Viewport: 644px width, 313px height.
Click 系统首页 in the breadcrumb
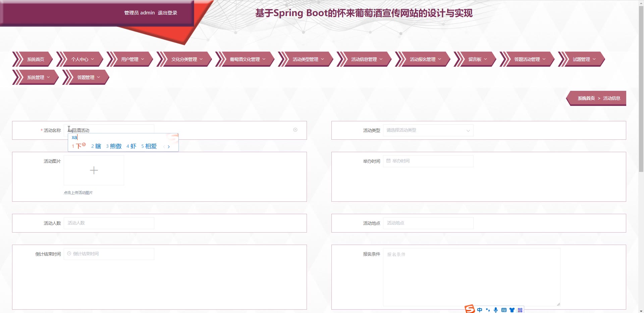pyautogui.click(x=586, y=98)
